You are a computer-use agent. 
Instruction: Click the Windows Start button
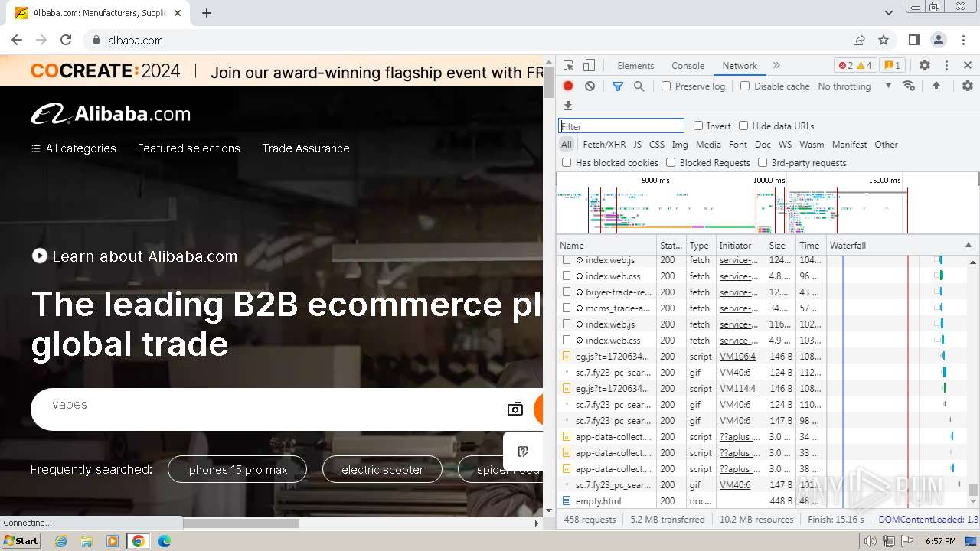coord(21,541)
